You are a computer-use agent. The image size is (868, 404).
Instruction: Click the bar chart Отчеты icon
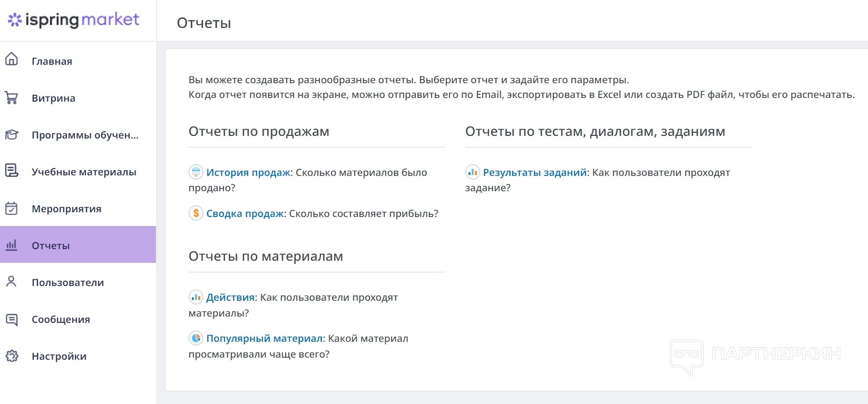pyautogui.click(x=12, y=245)
